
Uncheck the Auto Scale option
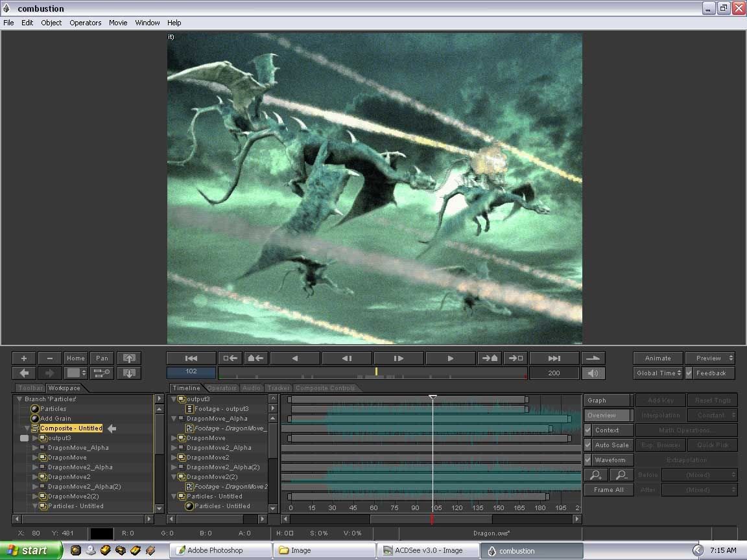(588, 445)
